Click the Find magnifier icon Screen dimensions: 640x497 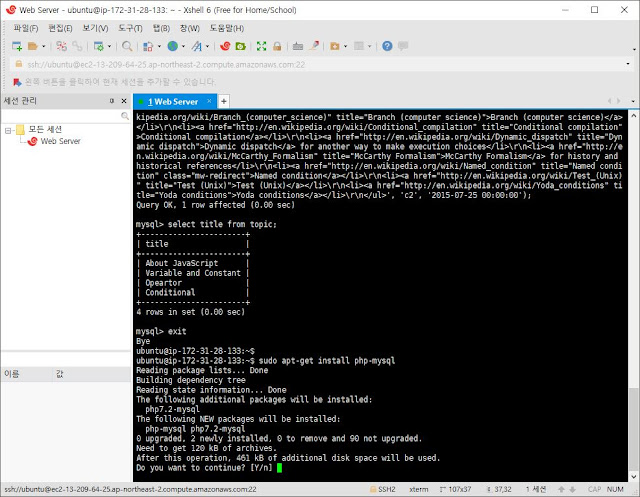[127, 46]
